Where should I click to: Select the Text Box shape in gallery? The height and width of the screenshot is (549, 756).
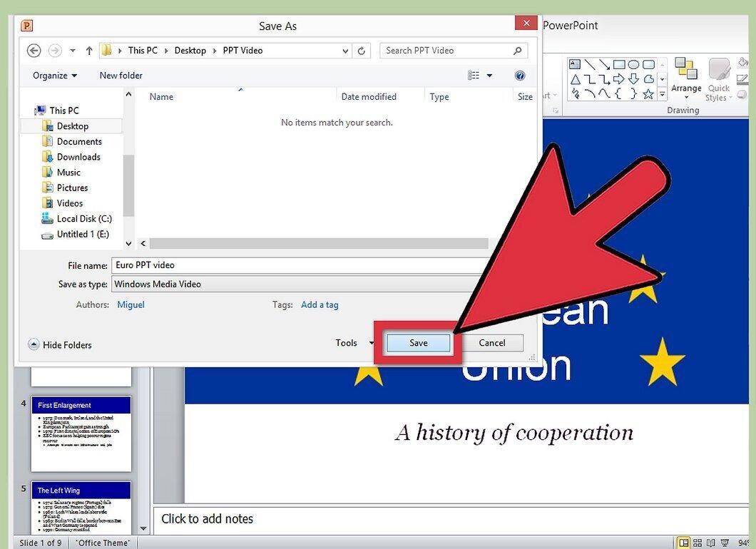(x=574, y=64)
